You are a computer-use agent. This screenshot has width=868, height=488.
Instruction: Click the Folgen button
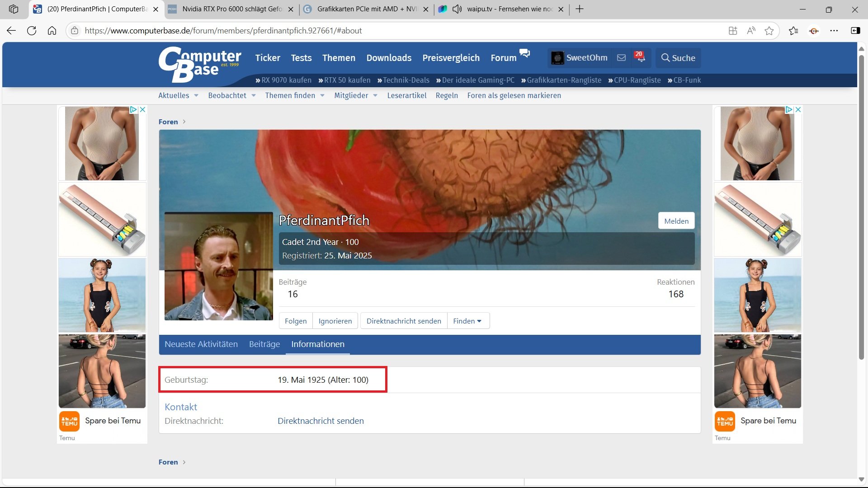295,321
